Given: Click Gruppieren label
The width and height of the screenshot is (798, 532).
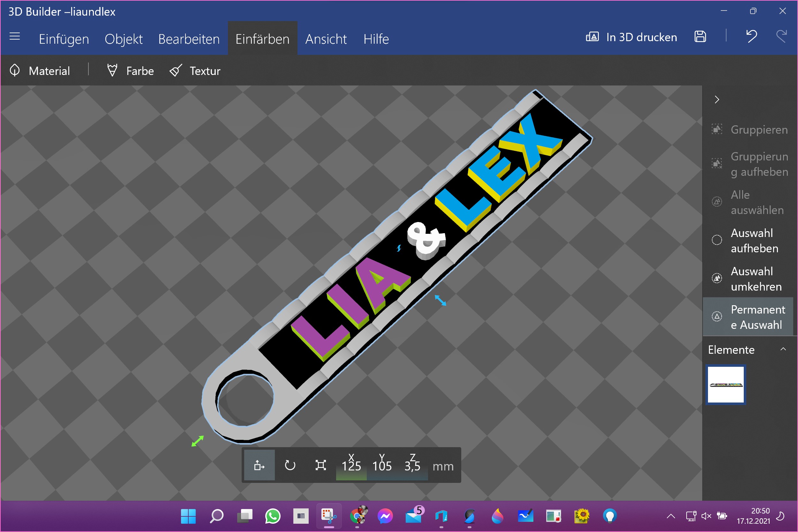Looking at the screenshot, I should click(759, 129).
